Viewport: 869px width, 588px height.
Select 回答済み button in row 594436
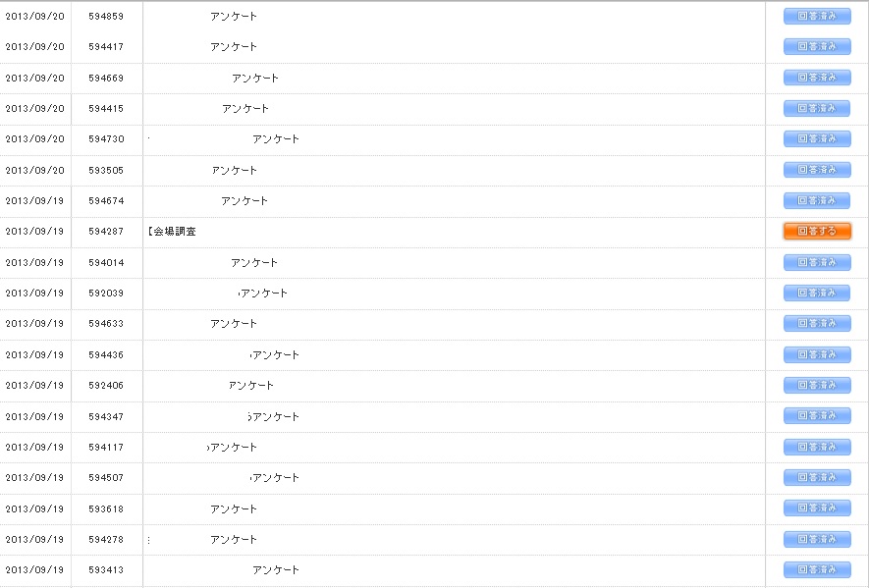click(x=817, y=354)
